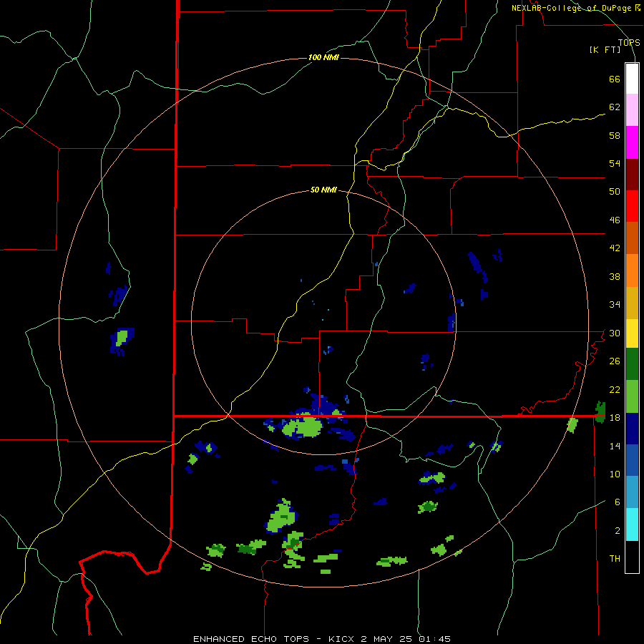Click the '50' legend value
This screenshot has width=644, height=644.
click(615, 192)
